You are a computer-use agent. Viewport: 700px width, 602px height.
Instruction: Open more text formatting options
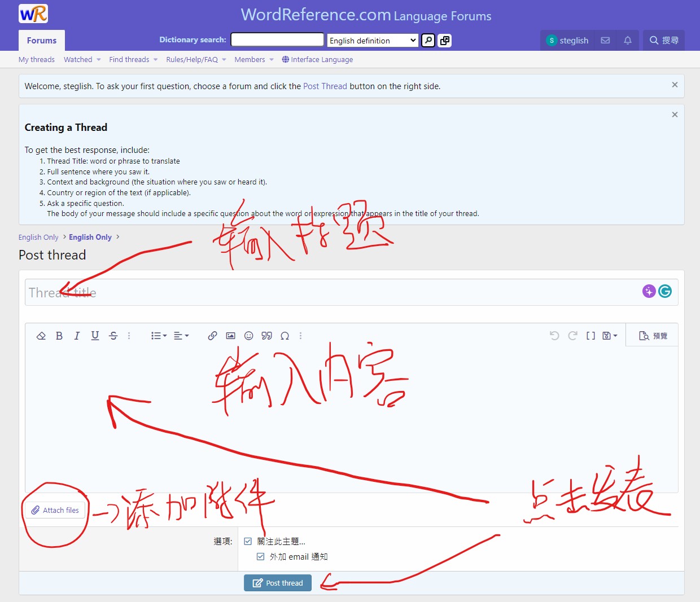click(x=129, y=336)
